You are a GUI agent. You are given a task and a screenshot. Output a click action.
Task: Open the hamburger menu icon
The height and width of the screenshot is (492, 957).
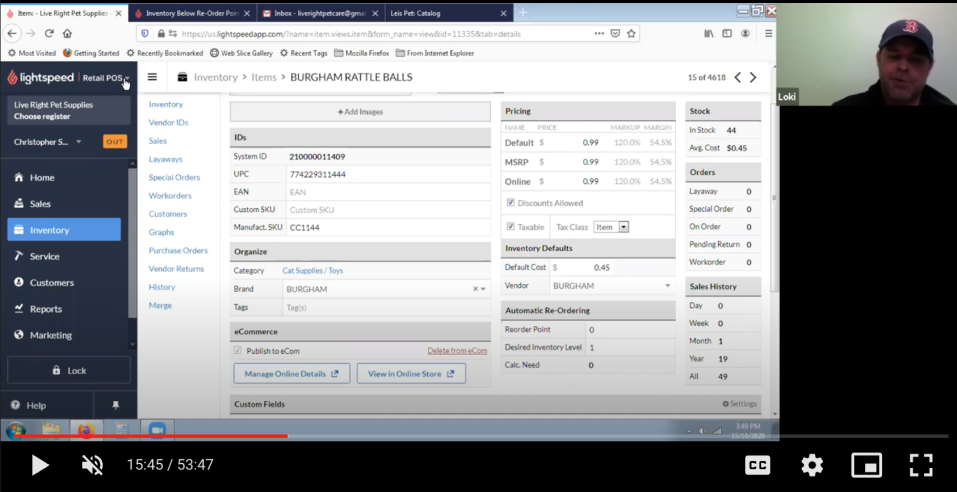point(152,77)
